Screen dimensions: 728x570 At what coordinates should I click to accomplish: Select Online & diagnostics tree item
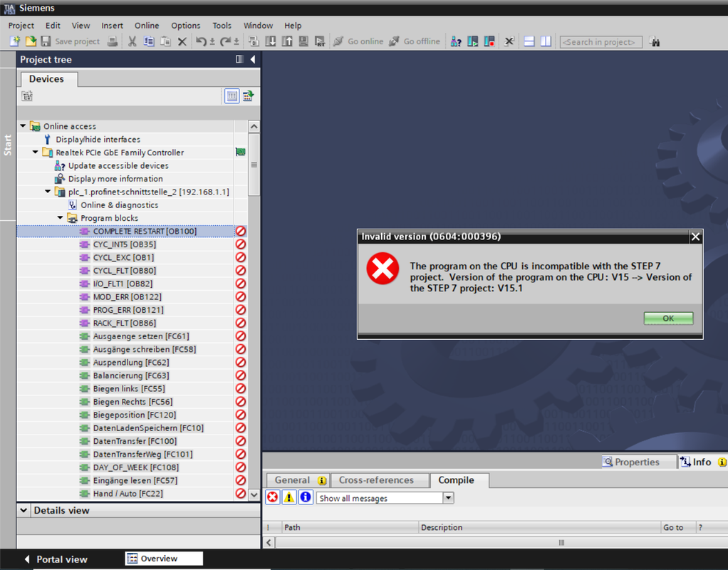click(120, 205)
